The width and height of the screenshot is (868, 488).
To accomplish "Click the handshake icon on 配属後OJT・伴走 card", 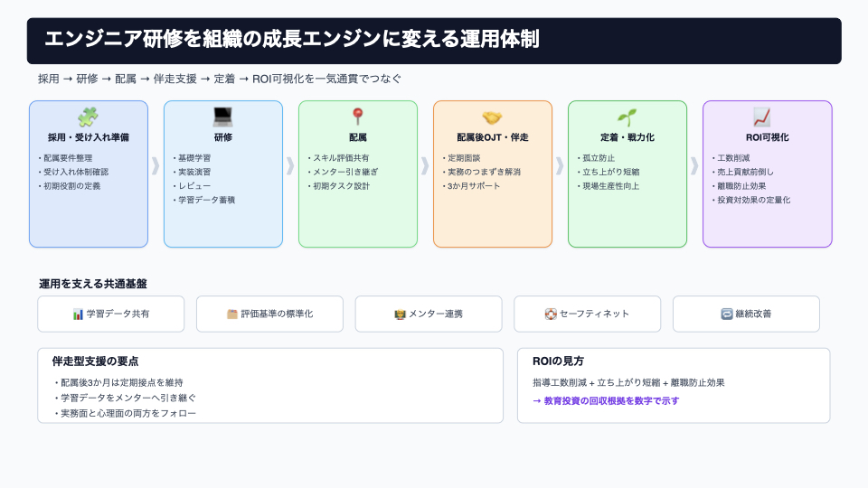I will 492,117.
